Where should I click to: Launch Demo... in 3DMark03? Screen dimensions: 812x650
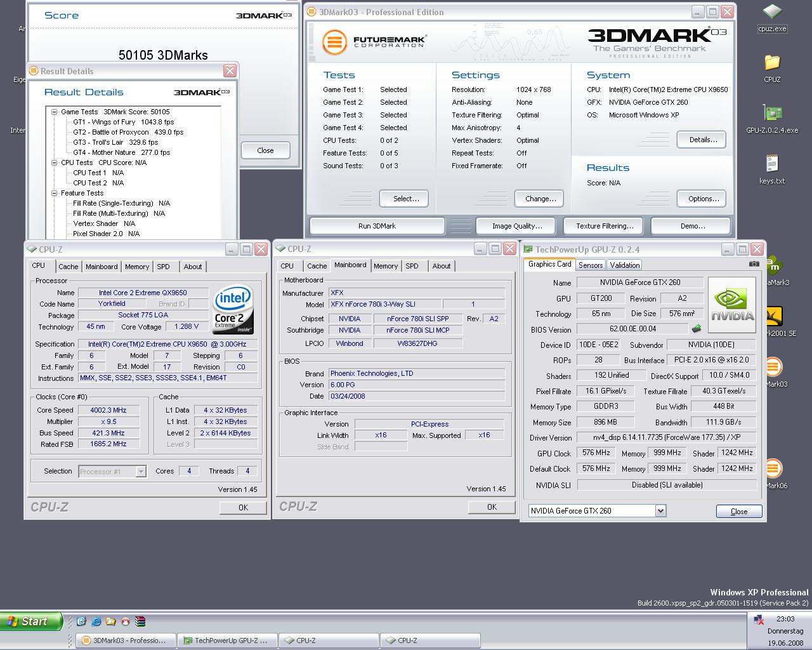pos(692,226)
